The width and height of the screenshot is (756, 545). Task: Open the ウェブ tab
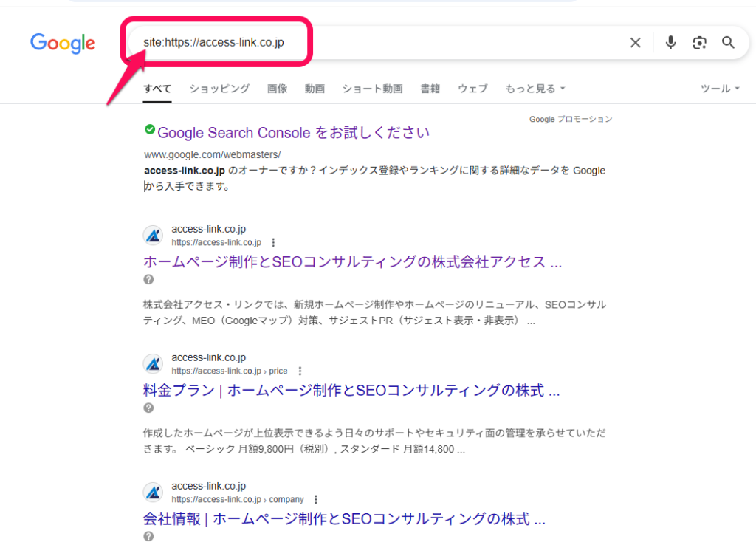(x=472, y=89)
